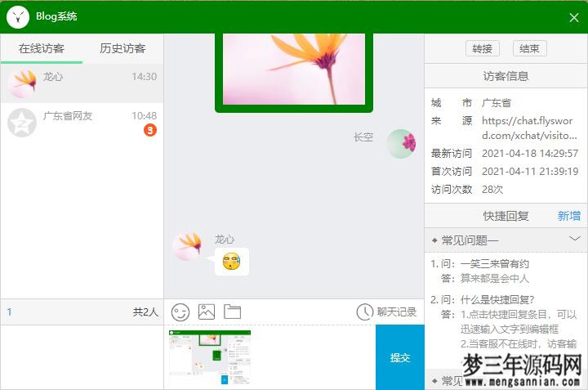The width and height of the screenshot is (588, 390).
Task: Click 龙心's avatar in visitor list
Action: (x=22, y=83)
